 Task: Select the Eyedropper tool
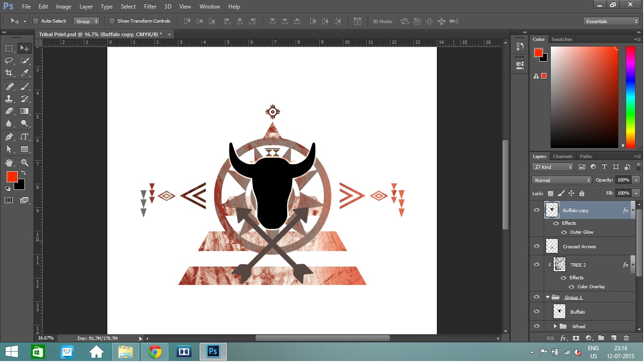[x=24, y=73]
